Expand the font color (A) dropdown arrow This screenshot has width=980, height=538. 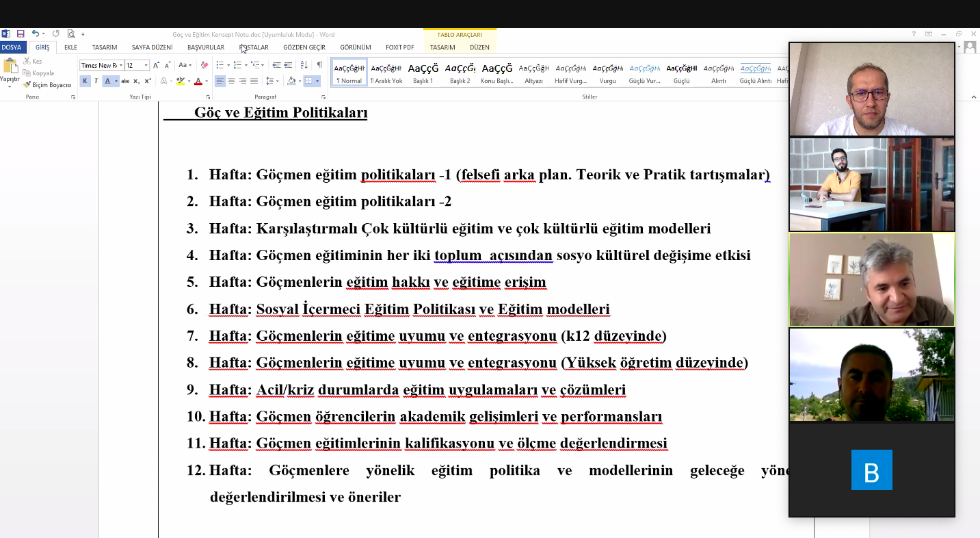pyautogui.click(x=207, y=82)
